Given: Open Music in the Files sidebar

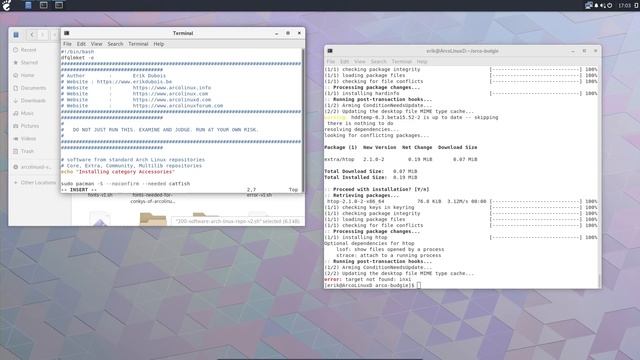Looking at the screenshot, I should coord(27,113).
